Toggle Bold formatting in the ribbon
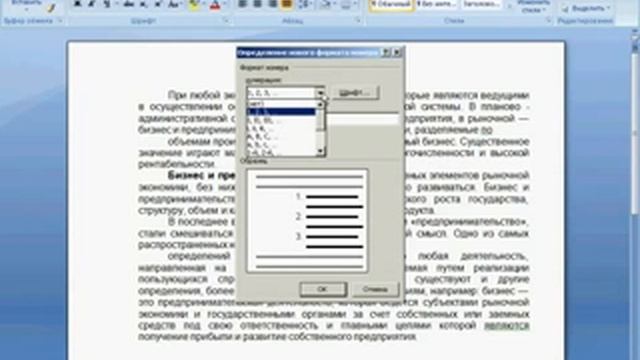The height and width of the screenshot is (360, 640). click(78, 4)
